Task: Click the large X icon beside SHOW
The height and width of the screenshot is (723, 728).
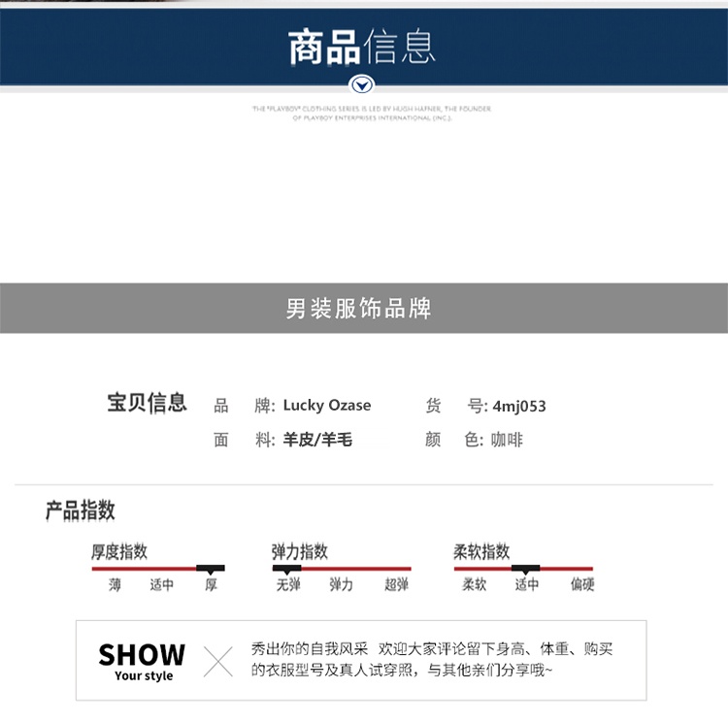Action: coord(218,661)
